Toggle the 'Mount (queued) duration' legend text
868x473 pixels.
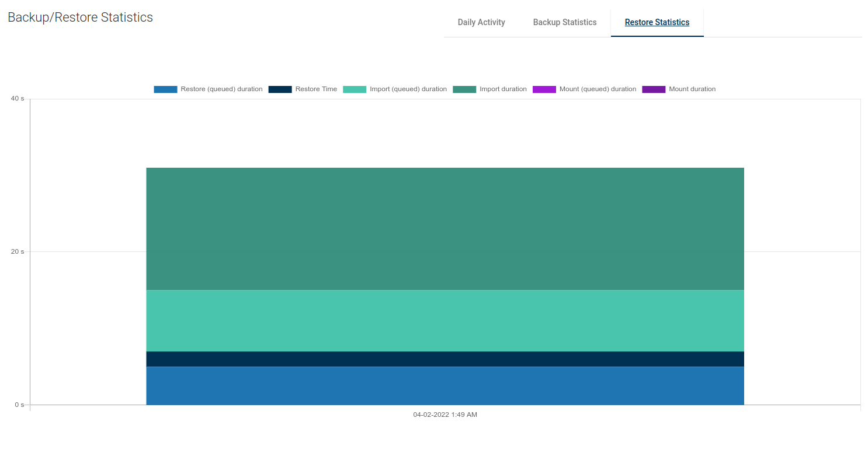(598, 89)
